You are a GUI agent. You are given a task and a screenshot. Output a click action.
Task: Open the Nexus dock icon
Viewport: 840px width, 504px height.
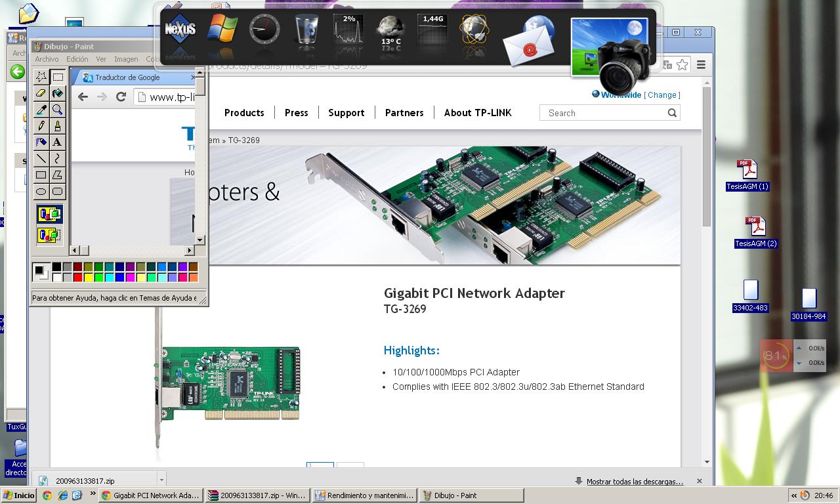pyautogui.click(x=180, y=30)
